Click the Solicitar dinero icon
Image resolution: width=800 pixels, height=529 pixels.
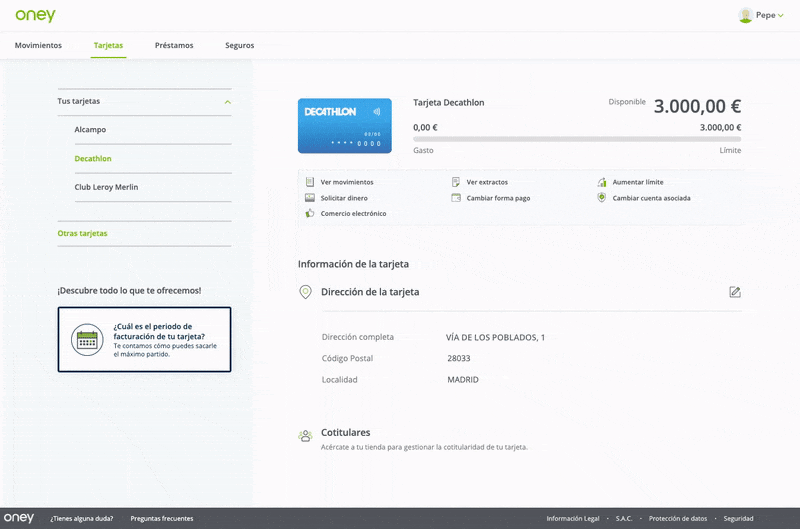(310, 198)
